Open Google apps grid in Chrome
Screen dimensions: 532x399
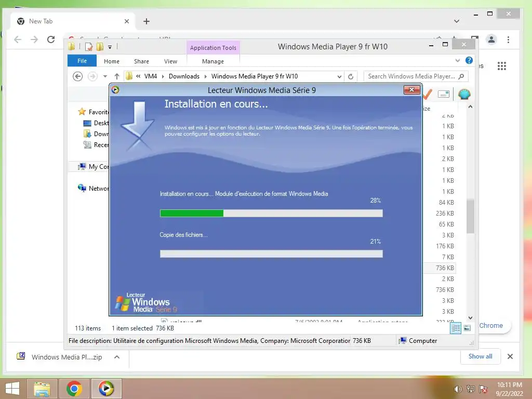click(x=502, y=66)
